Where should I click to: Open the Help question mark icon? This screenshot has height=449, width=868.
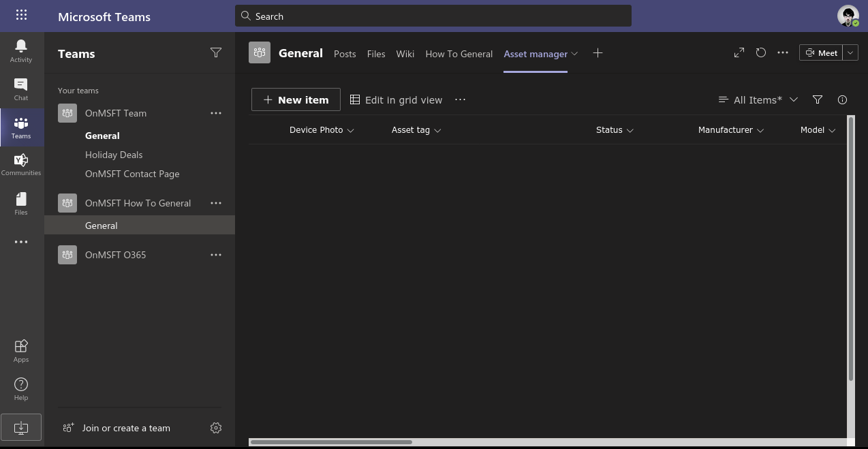21,389
